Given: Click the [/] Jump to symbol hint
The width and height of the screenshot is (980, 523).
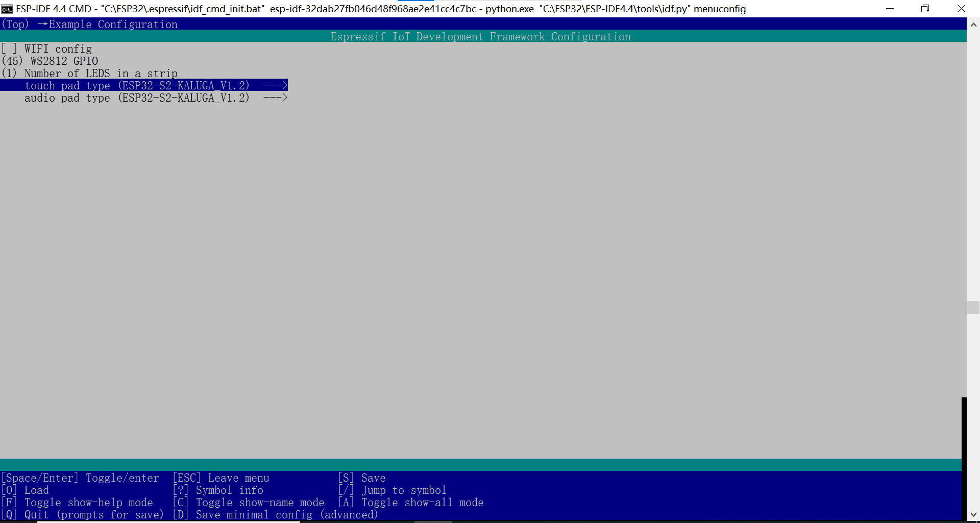Looking at the screenshot, I should click(393, 490).
